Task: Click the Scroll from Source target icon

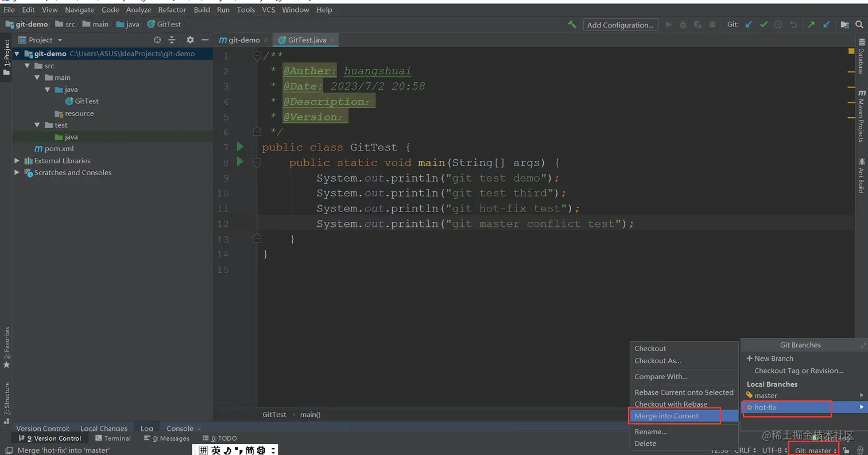Action: [157, 40]
